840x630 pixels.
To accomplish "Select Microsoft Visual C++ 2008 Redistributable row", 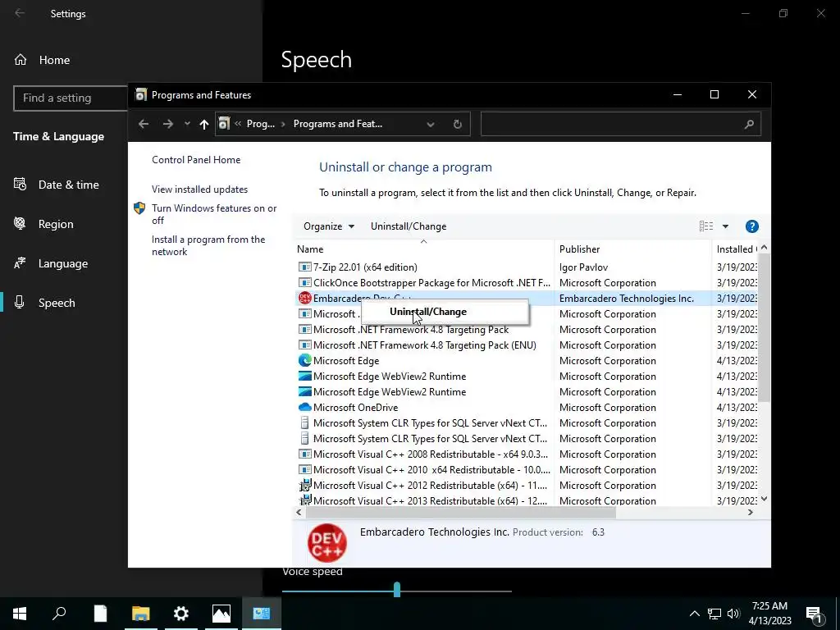I will [525, 454].
